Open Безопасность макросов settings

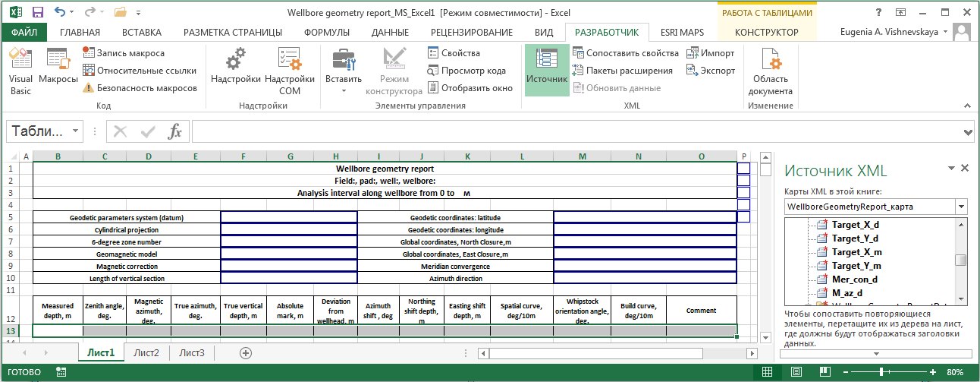tap(140, 88)
